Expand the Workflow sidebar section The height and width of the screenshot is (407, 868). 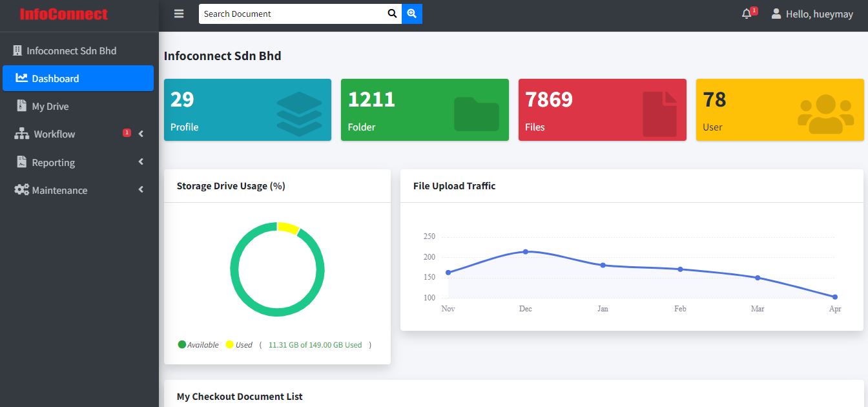click(141, 134)
